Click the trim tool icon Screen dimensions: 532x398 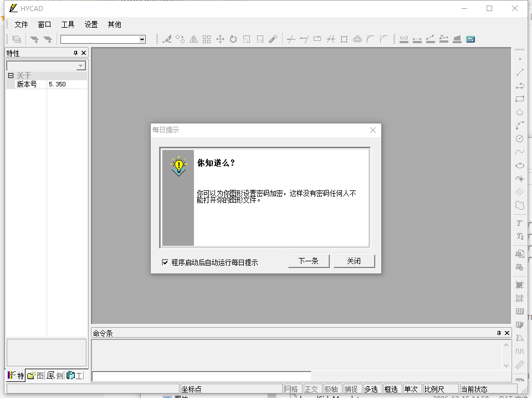(291, 39)
